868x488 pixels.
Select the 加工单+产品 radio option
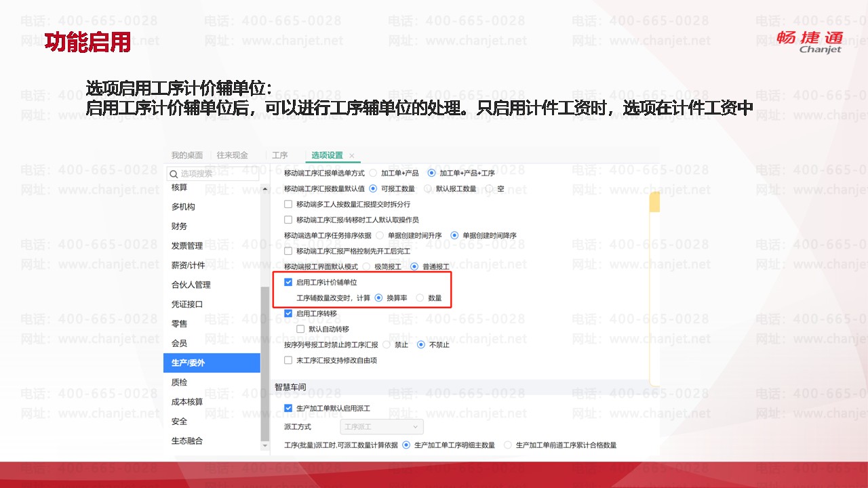pos(373,173)
